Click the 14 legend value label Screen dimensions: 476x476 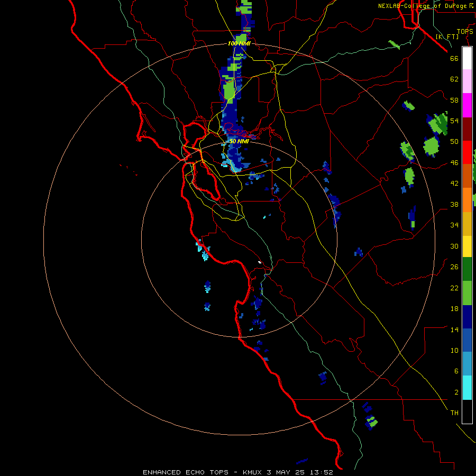(x=454, y=329)
